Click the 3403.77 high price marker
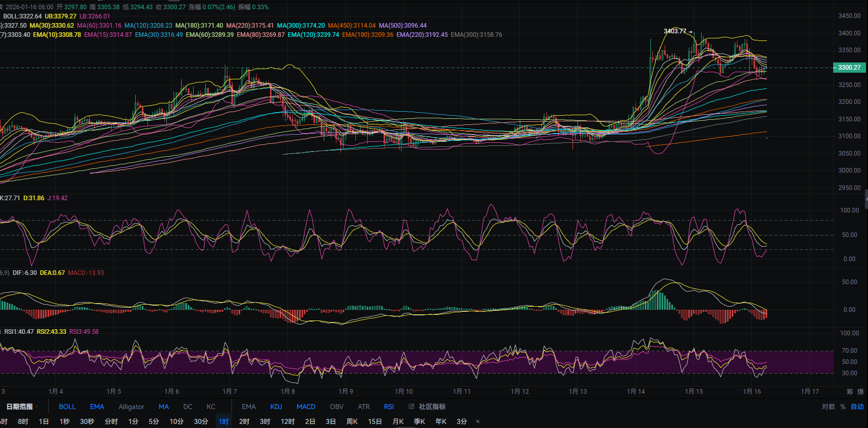868x428 pixels. (675, 31)
